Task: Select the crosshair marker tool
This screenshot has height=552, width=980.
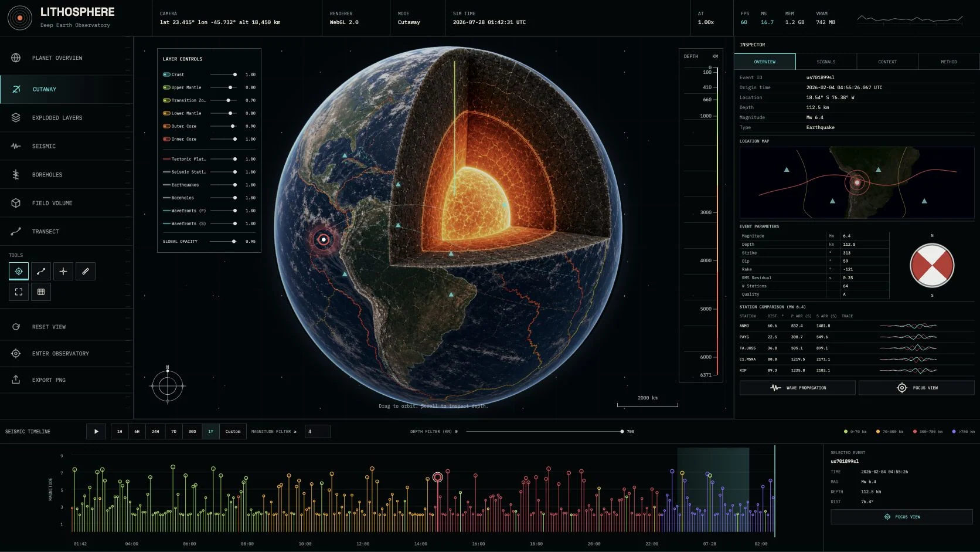Action: pos(63,271)
